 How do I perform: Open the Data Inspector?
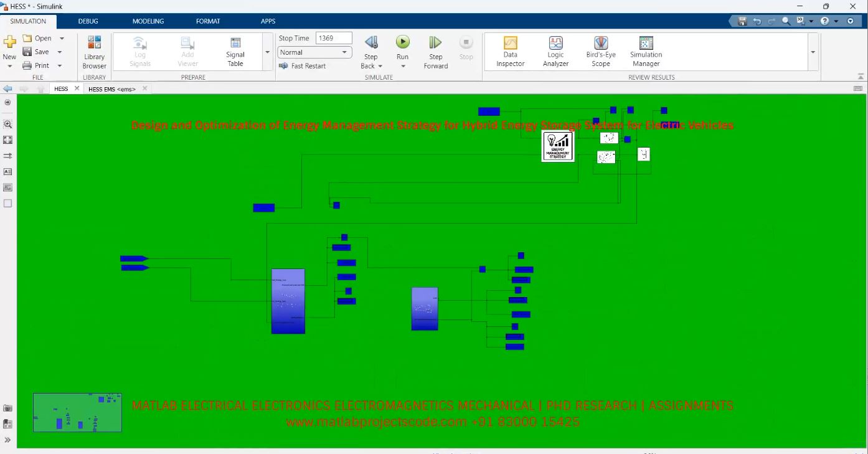click(x=510, y=52)
